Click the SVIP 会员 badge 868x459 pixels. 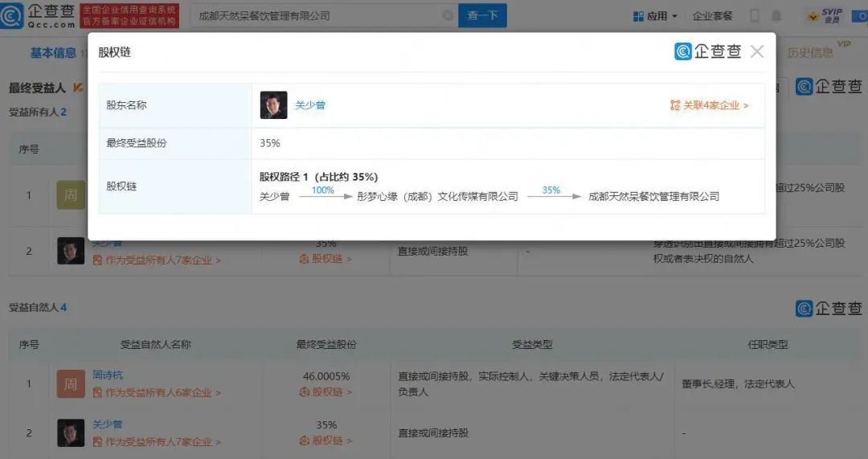pyautogui.click(x=825, y=15)
